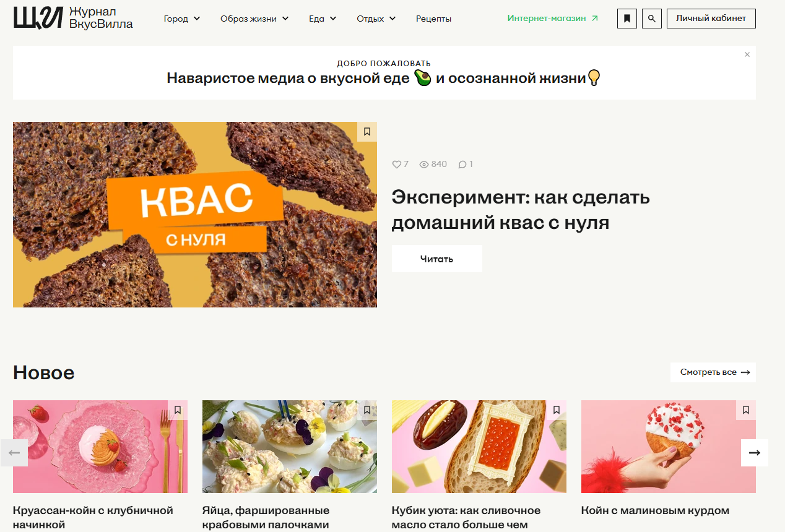Bookmark the Круассан-койн article card
Screen dimensions: 785x532
178,410
